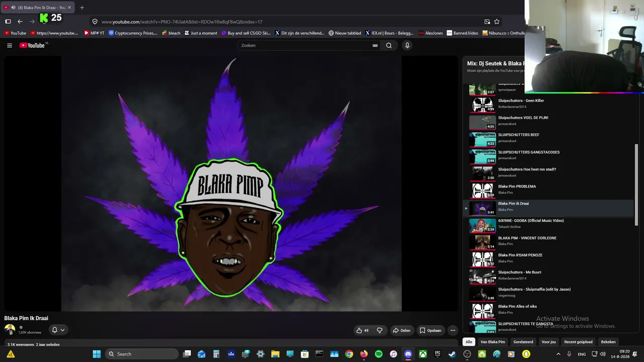Click the browser address bar URL

tap(182, 22)
